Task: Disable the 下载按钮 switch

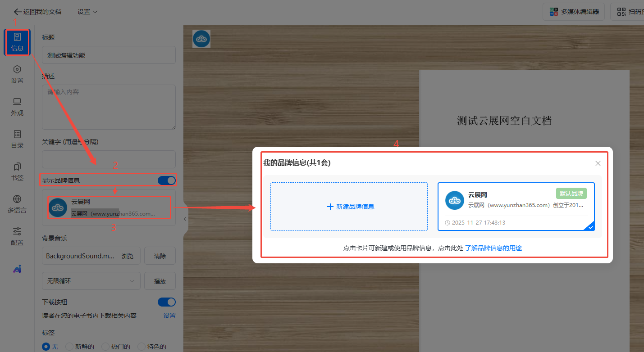Action: click(166, 302)
